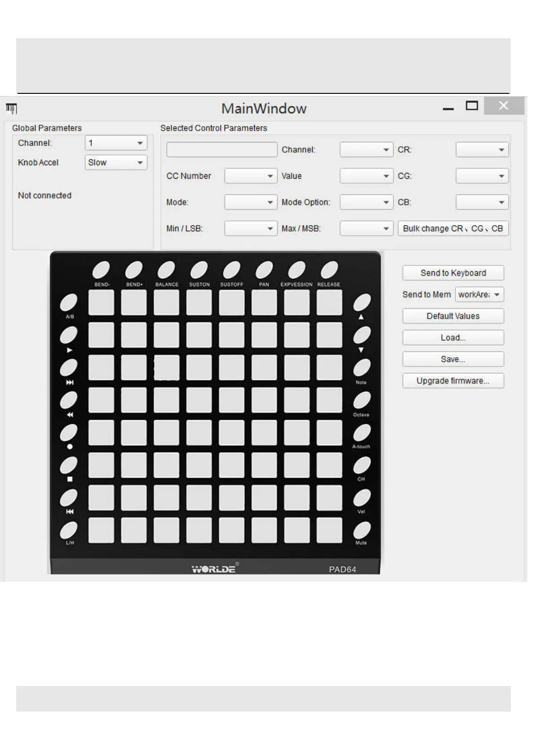The width and height of the screenshot is (535, 756).
Task: Open the Min / LSB dropdown
Action: point(251,229)
